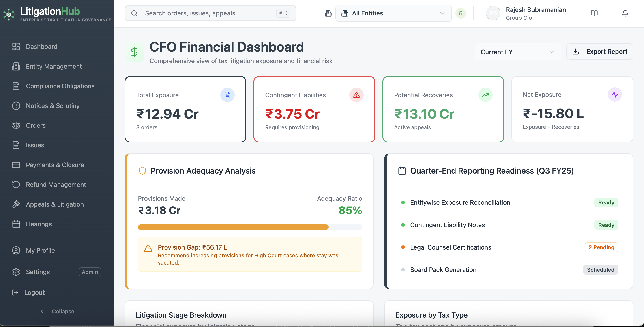The image size is (644, 327).
Task: Open Settings in sidebar
Action: [38, 272]
